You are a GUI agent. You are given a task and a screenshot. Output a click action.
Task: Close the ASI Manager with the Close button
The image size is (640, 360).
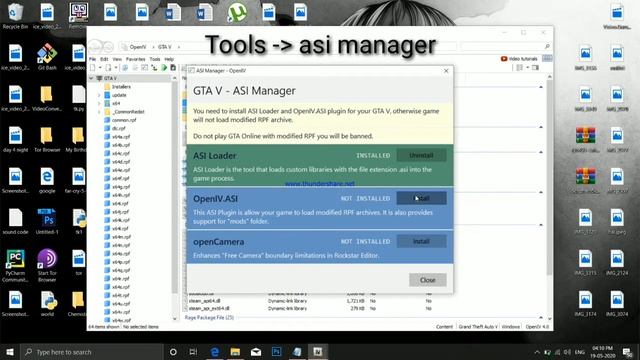(x=427, y=280)
